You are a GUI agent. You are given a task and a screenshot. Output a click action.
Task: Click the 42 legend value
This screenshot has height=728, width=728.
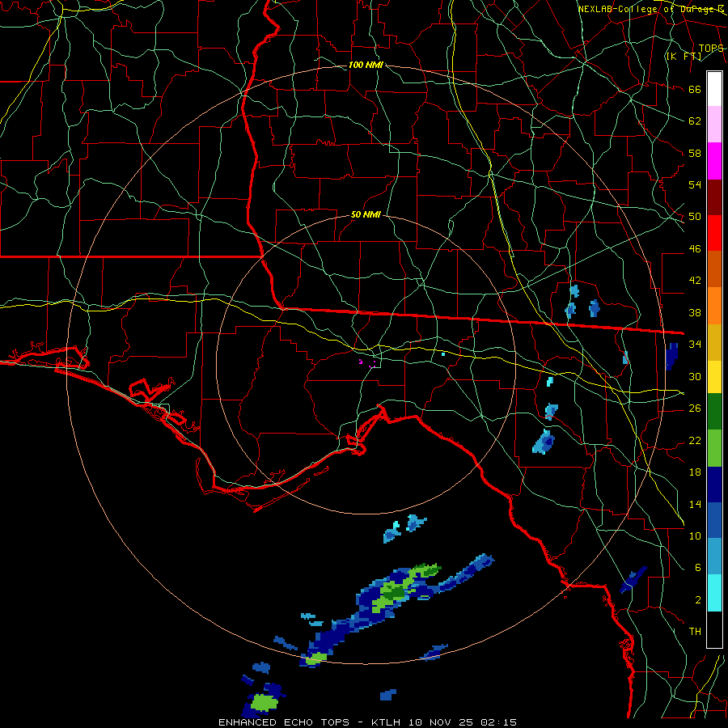695,281
